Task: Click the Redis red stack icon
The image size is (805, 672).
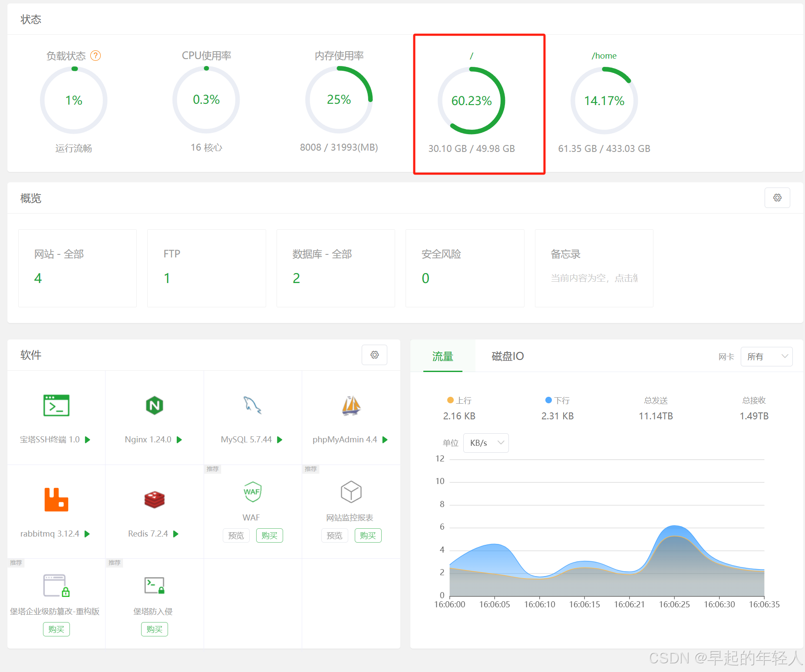Action: [x=155, y=499]
